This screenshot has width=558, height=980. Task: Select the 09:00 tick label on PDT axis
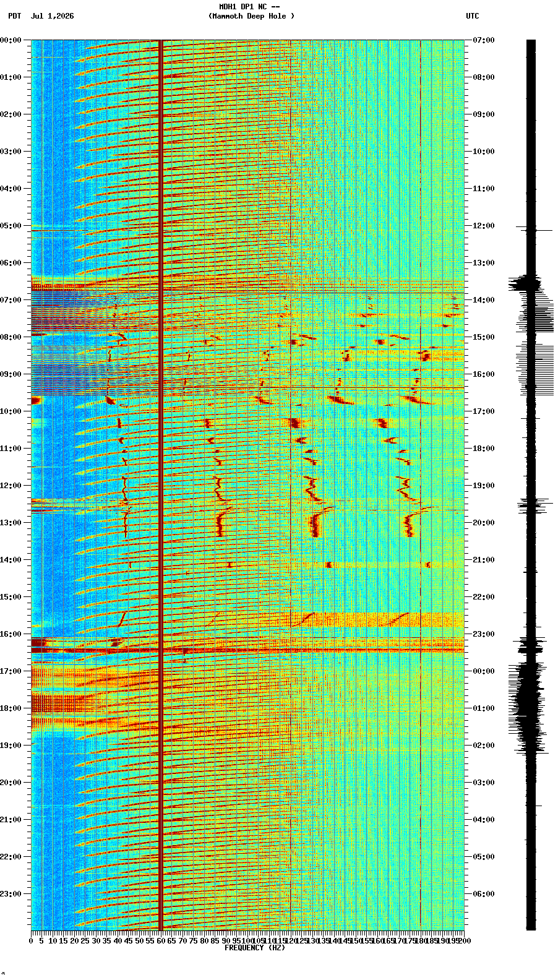tap(11, 374)
